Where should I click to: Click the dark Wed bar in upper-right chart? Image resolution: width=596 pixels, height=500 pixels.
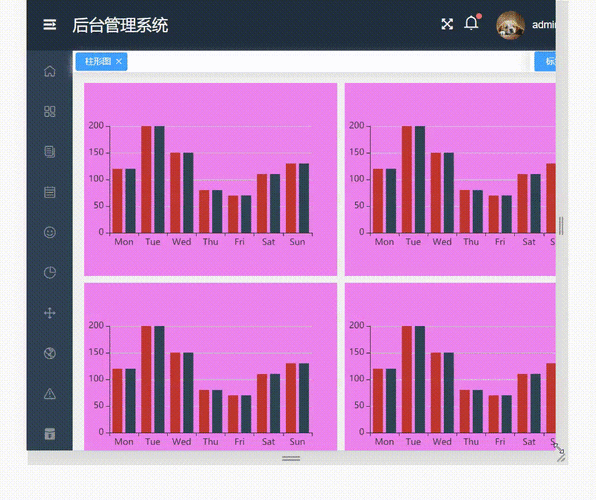449,193
